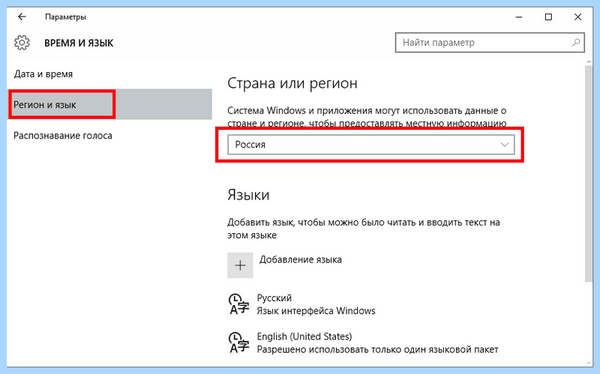The width and height of the screenshot is (600, 374).
Task: Expand the country list chevron arrow
Action: pyautogui.click(x=505, y=145)
